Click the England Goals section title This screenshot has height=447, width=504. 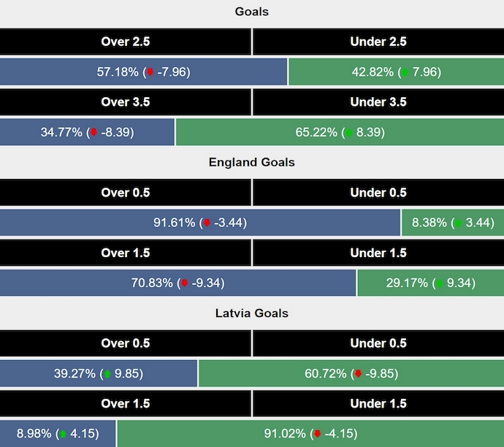coord(252,162)
